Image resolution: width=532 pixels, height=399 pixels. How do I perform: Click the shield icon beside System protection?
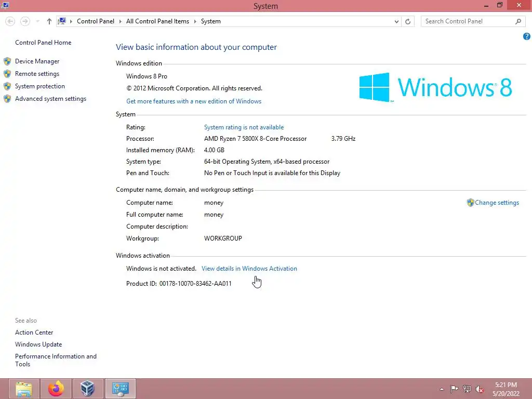tap(7, 87)
